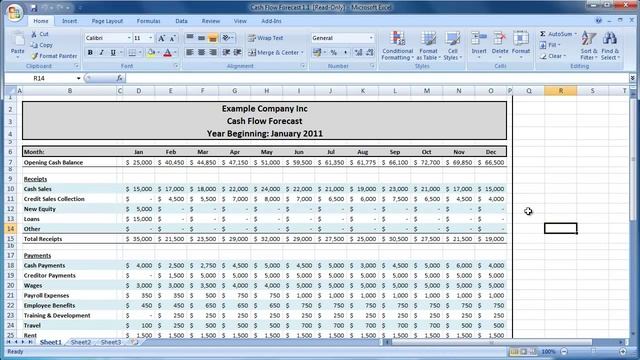Apply percent style to cells

pos(333,53)
